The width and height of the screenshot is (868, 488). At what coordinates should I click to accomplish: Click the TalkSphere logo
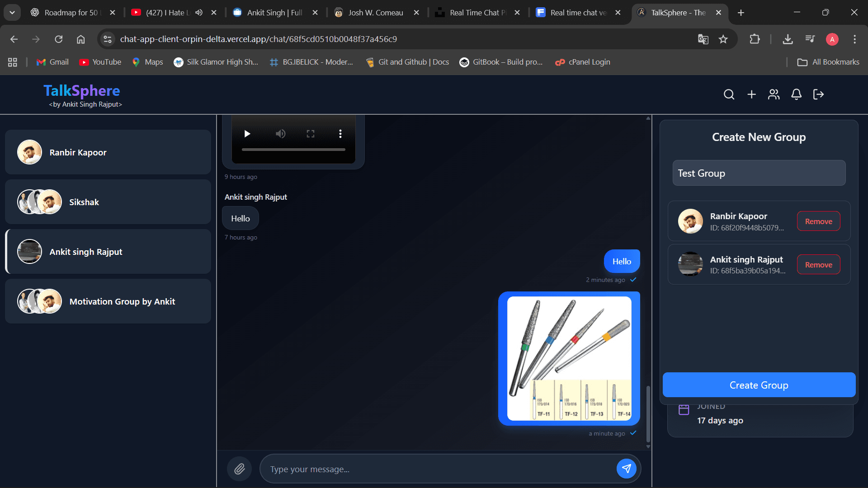[81, 91]
